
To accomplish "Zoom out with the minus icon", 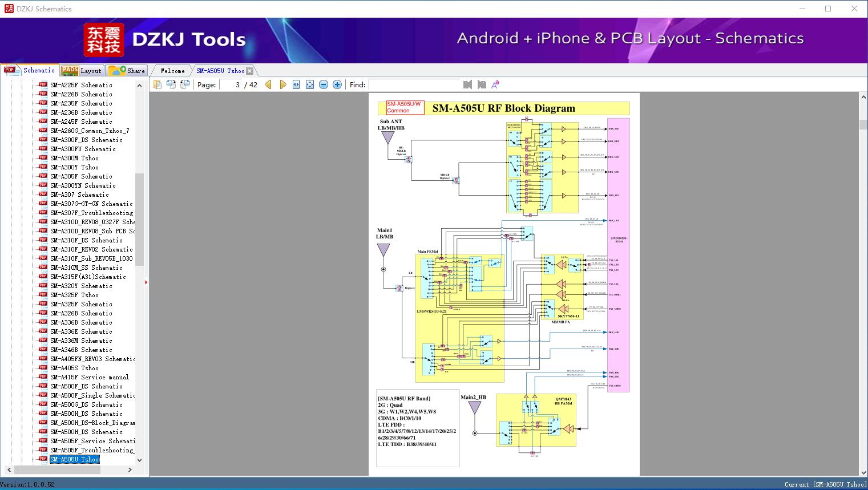I will pos(324,84).
